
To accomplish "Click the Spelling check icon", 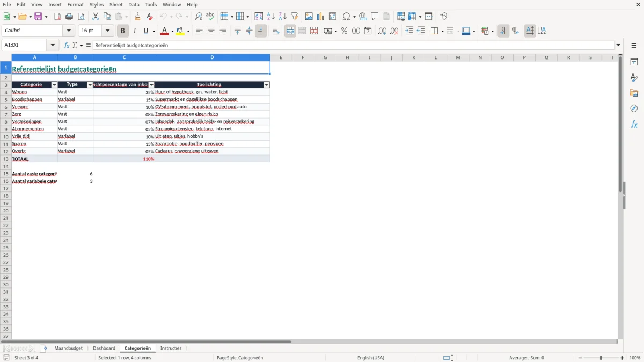I will [210, 17].
